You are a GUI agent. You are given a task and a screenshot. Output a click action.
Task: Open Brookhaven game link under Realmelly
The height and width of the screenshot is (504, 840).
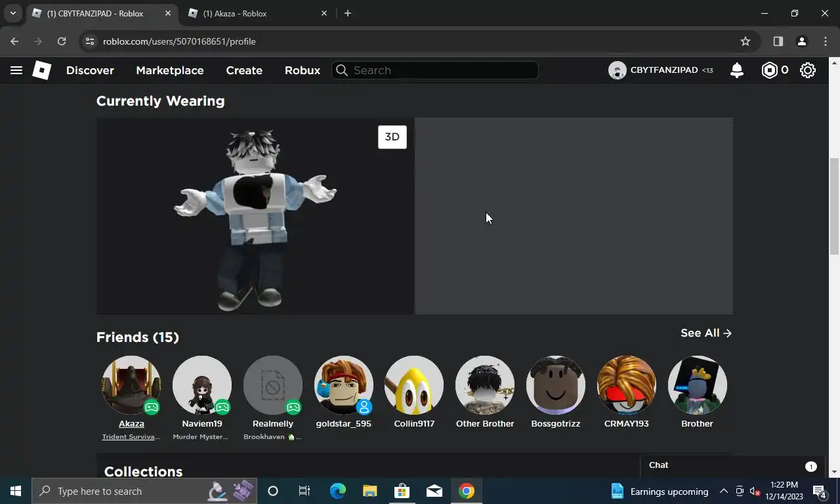pos(272,437)
